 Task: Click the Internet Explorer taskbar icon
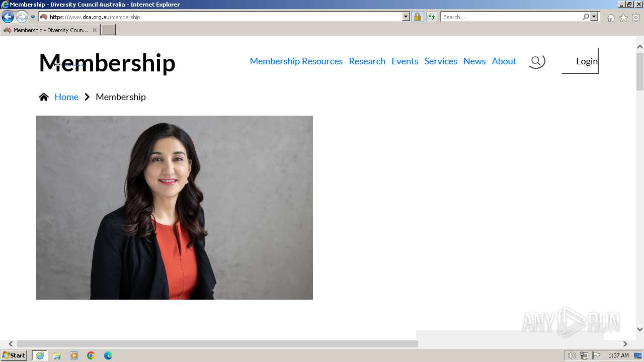(x=40, y=355)
